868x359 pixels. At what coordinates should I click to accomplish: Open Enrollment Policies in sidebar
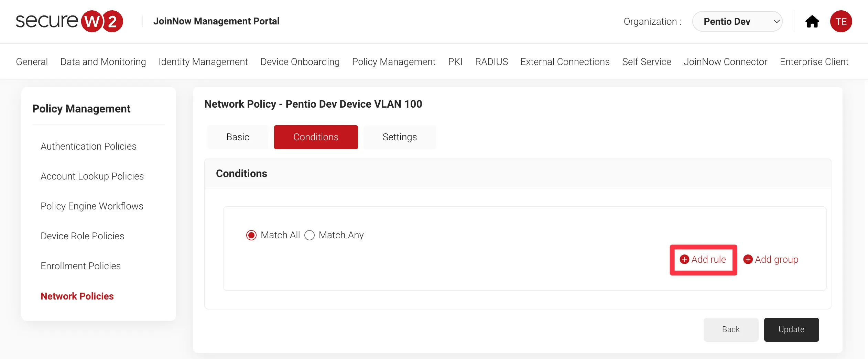pyautogui.click(x=80, y=266)
